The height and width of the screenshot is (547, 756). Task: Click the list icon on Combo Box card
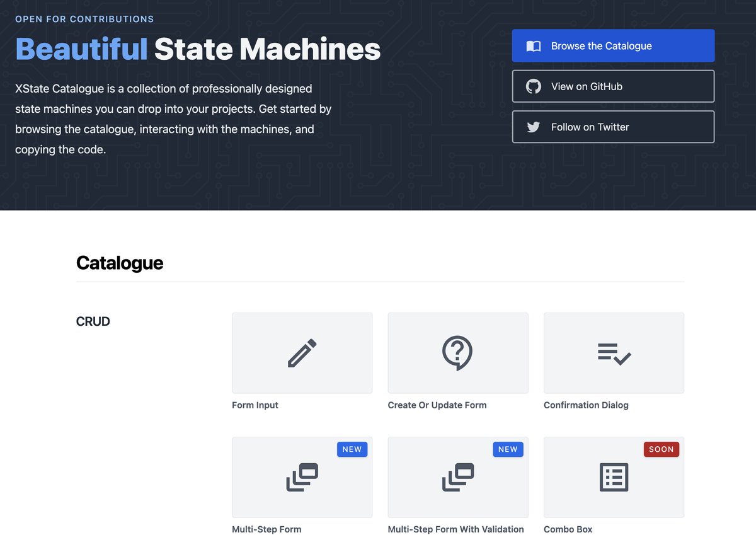(614, 477)
